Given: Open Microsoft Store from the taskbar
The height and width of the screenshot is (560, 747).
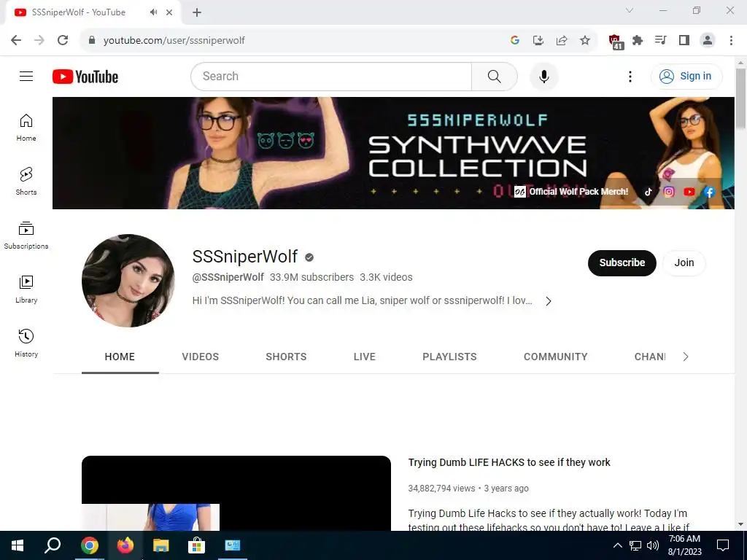Looking at the screenshot, I should point(196,545).
